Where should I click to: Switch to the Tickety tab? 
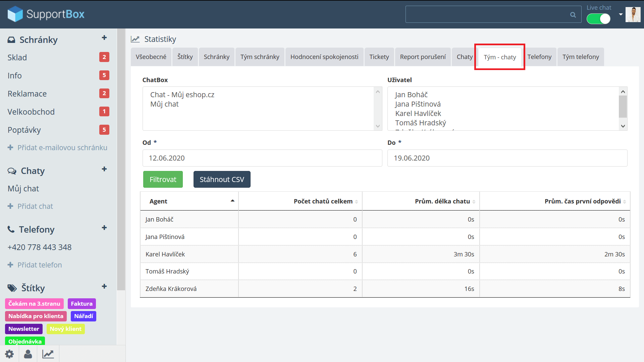[379, 57]
